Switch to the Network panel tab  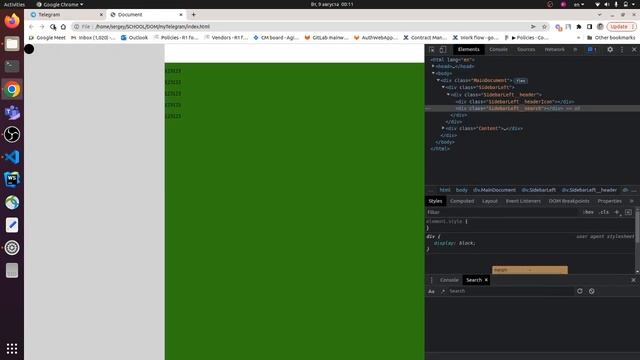tap(554, 49)
